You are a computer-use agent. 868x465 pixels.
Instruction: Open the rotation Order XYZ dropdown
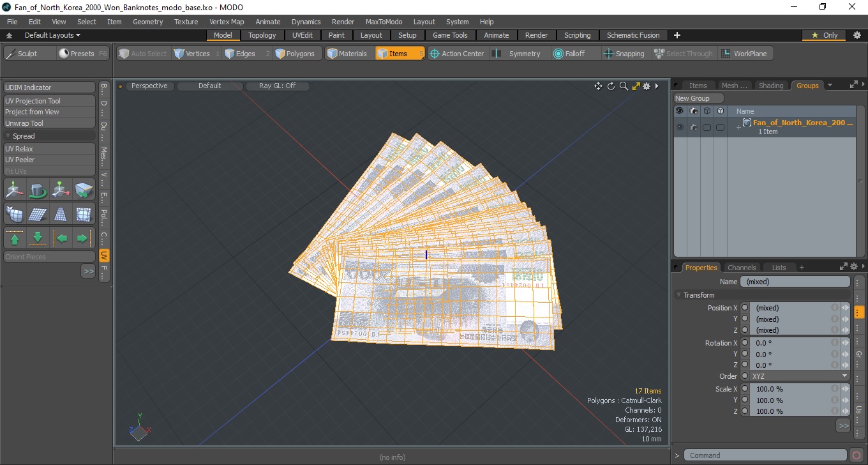pos(800,376)
